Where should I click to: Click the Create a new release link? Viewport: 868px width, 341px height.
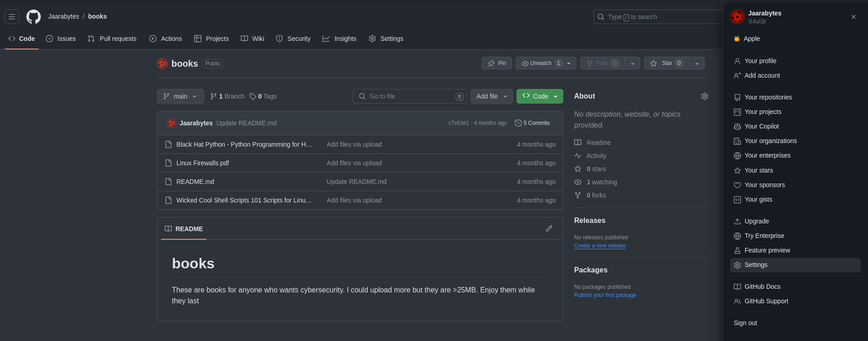pyautogui.click(x=600, y=246)
